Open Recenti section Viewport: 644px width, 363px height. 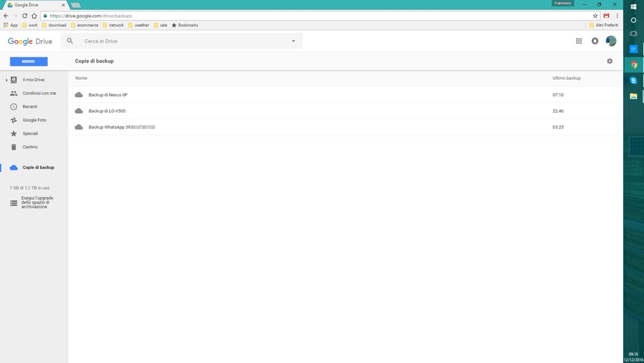(24, 106)
